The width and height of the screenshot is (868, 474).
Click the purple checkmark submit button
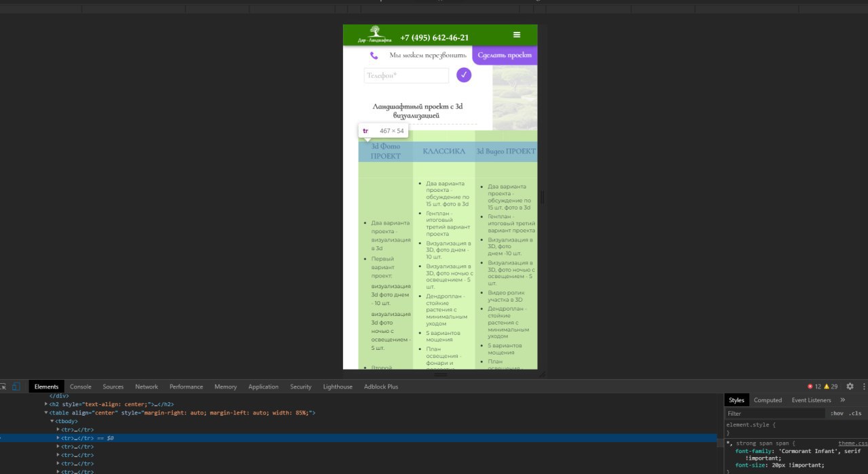coord(464,75)
